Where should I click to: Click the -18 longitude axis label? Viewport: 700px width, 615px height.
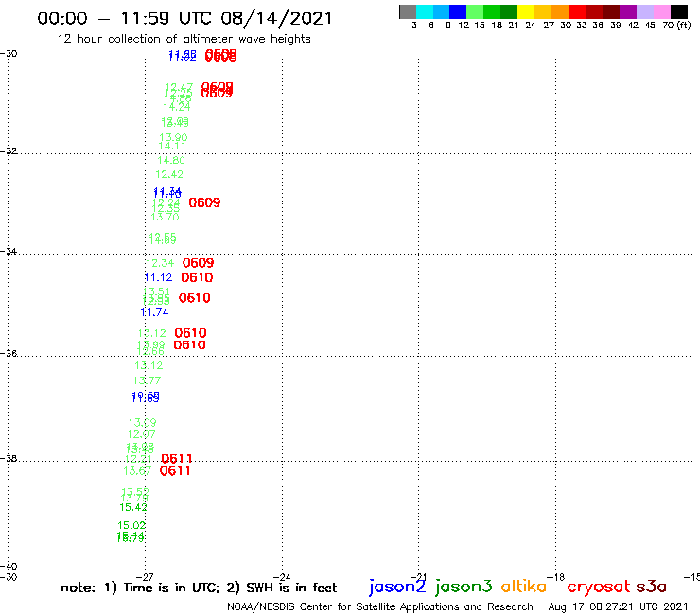[556, 577]
